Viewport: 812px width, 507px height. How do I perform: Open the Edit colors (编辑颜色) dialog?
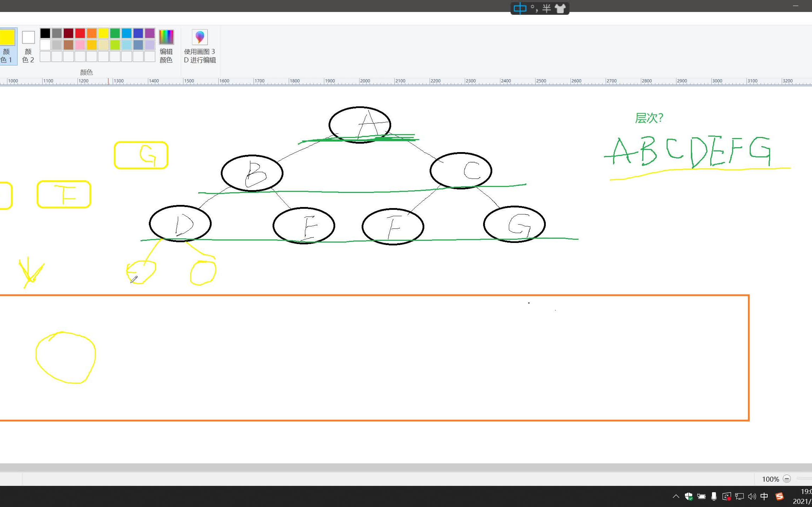[166, 46]
